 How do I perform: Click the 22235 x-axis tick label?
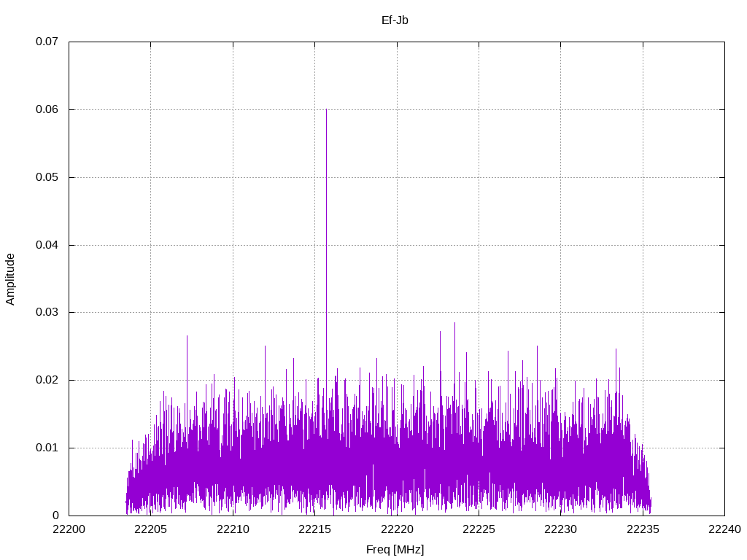click(x=643, y=529)
